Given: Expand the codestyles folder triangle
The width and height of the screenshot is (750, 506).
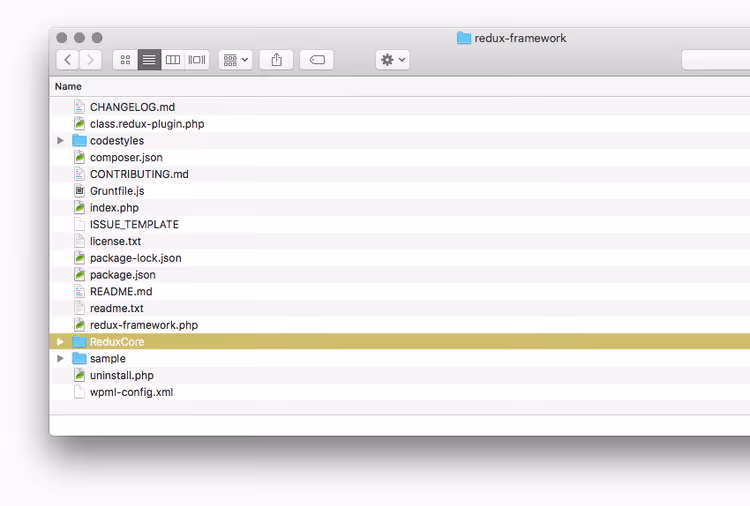Looking at the screenshot, I should click(x=60, y=141).
